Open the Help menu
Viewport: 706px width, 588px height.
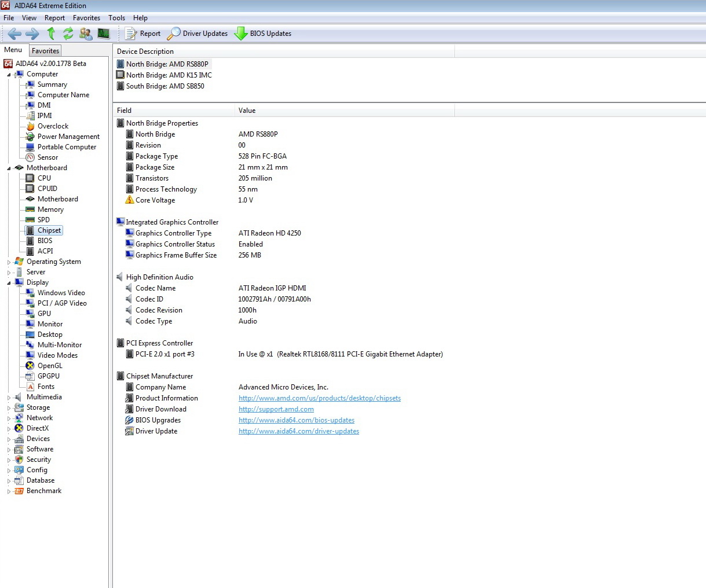(140, 18)
